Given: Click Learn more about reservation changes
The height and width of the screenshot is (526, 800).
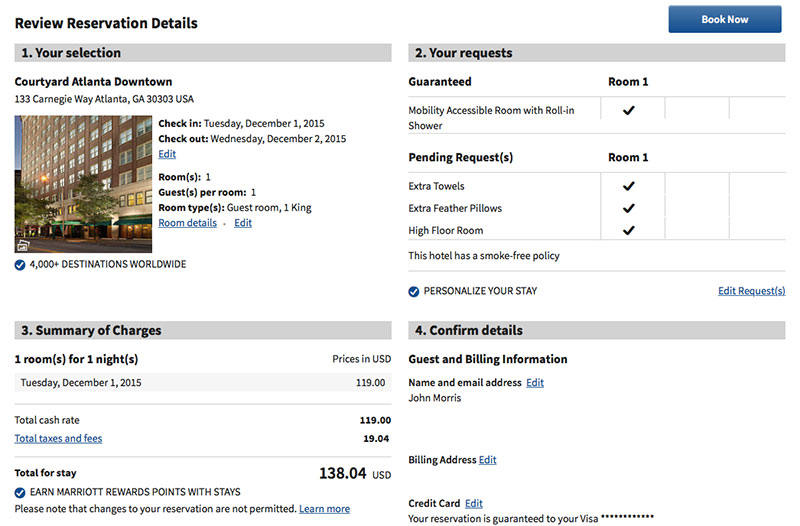Looking at the screenshot, I should (324, 509).
